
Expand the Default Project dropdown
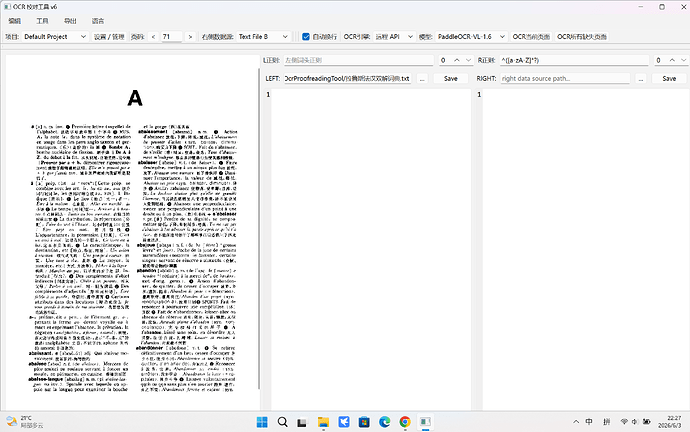point(55,37)
